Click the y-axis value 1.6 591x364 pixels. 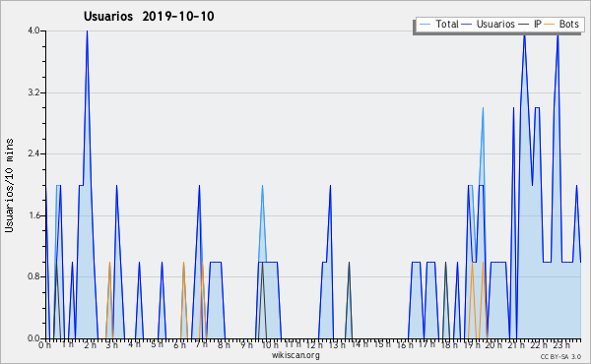click(33, 215)
